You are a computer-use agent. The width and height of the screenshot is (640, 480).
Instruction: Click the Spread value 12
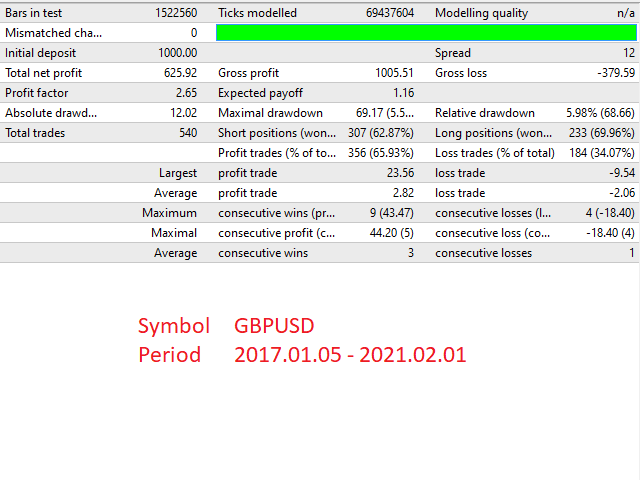pos(629,53)
